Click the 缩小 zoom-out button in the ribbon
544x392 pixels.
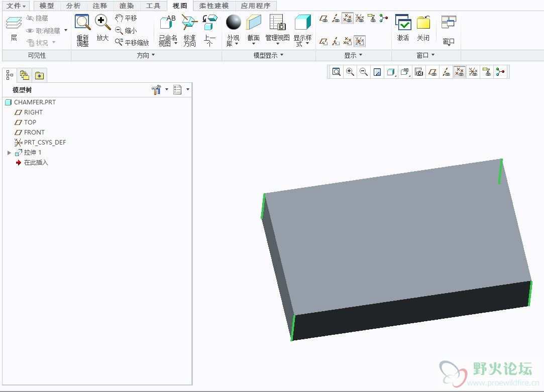[x=126, y=31]
